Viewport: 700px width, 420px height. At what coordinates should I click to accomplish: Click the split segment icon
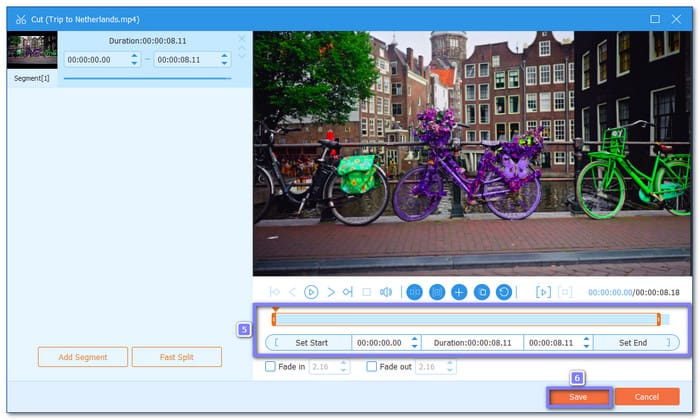(414, 292)
